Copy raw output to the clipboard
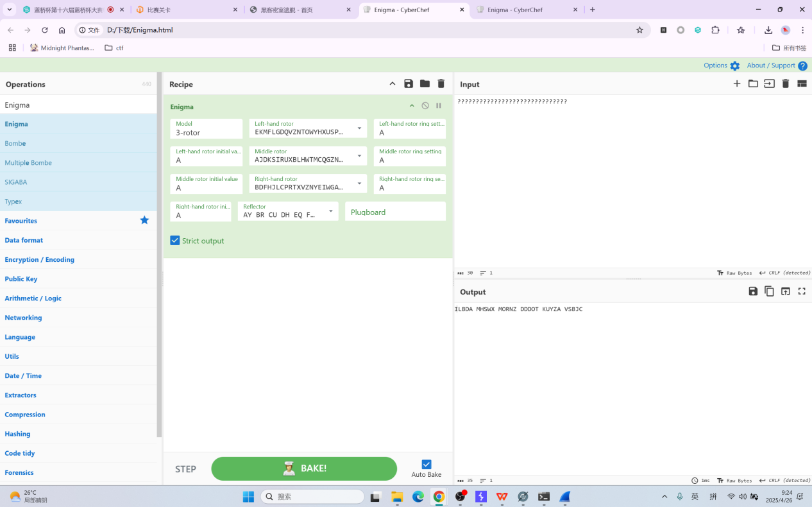 coord(769,291)
